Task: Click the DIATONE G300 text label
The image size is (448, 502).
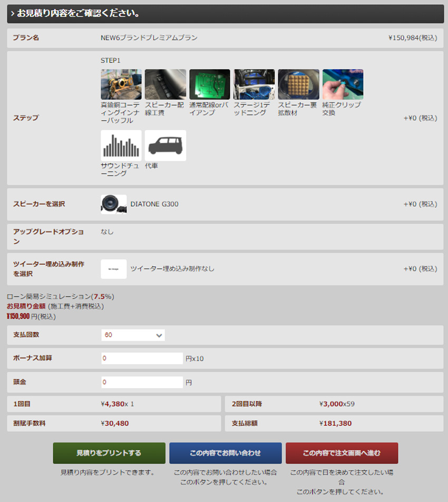Action: (154, 204)
